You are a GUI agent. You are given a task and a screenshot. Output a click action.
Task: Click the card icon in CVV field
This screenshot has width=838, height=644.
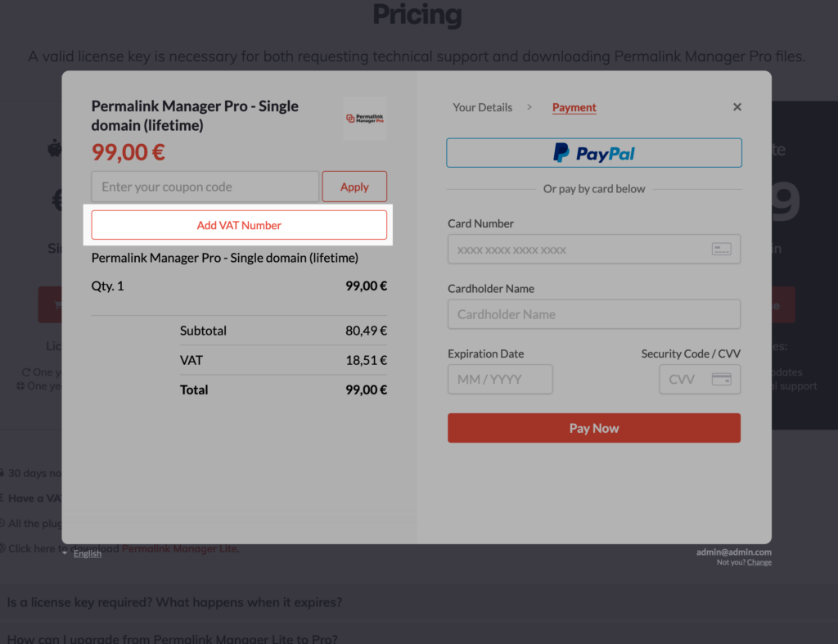click(x=721, y=380)
